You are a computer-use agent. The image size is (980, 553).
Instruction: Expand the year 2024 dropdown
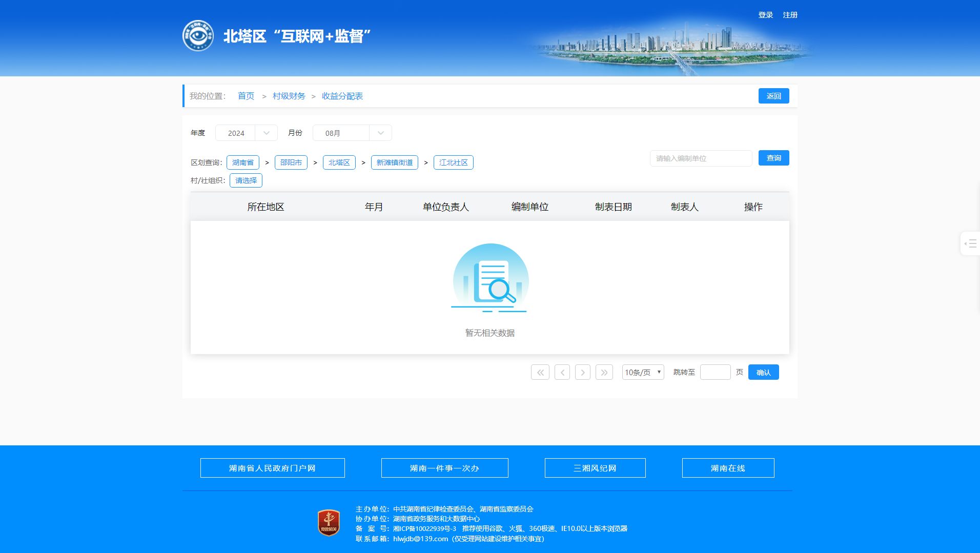246,133
